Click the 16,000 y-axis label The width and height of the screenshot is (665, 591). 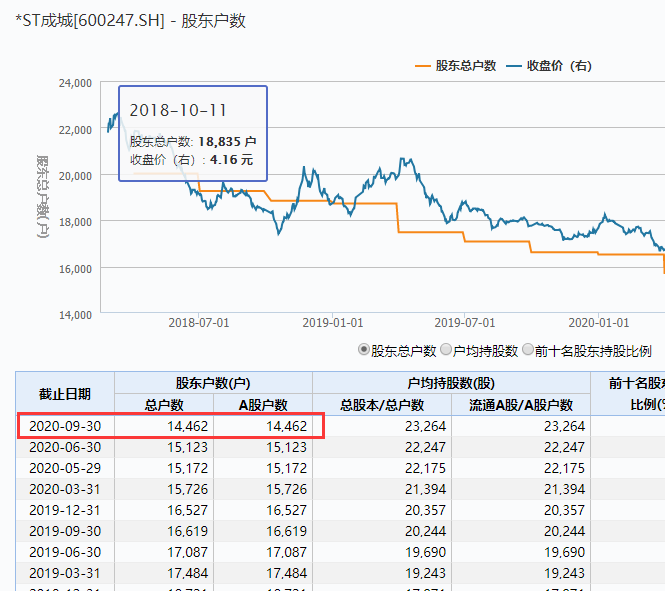75,269
